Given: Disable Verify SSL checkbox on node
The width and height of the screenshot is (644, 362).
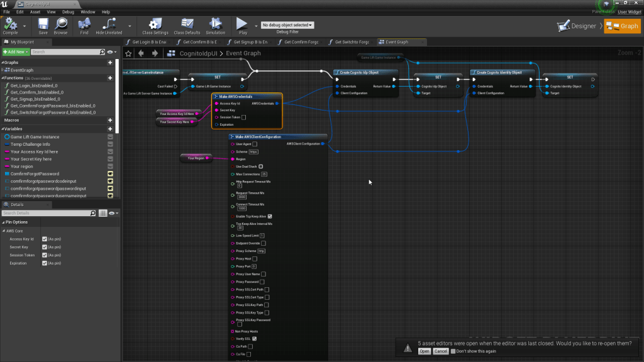Looking at the screenshot, I should [254, 339].
